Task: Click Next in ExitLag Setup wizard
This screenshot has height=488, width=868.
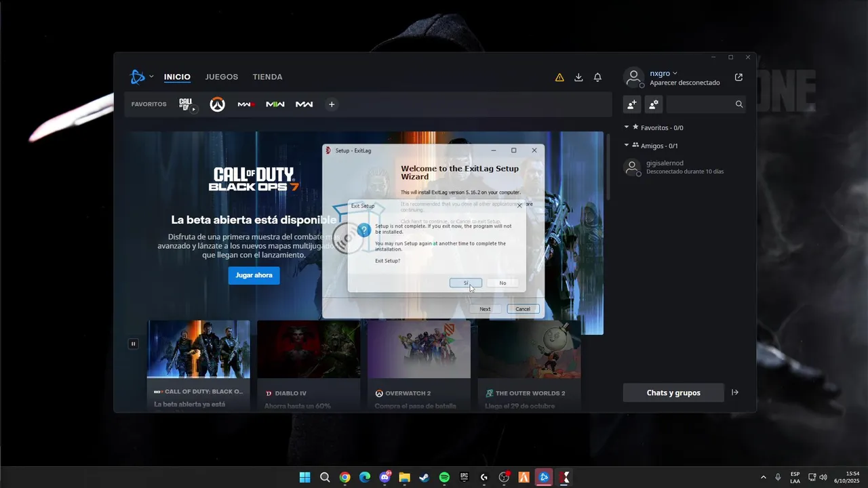Action: [485, 309]
